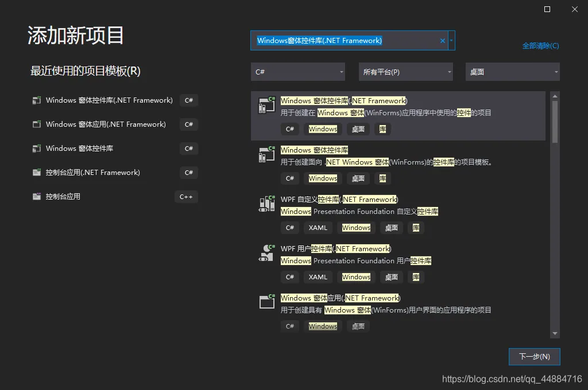
Task: Click the WPF 用户控件库 template icon
Action: click(x=266, y=253)
